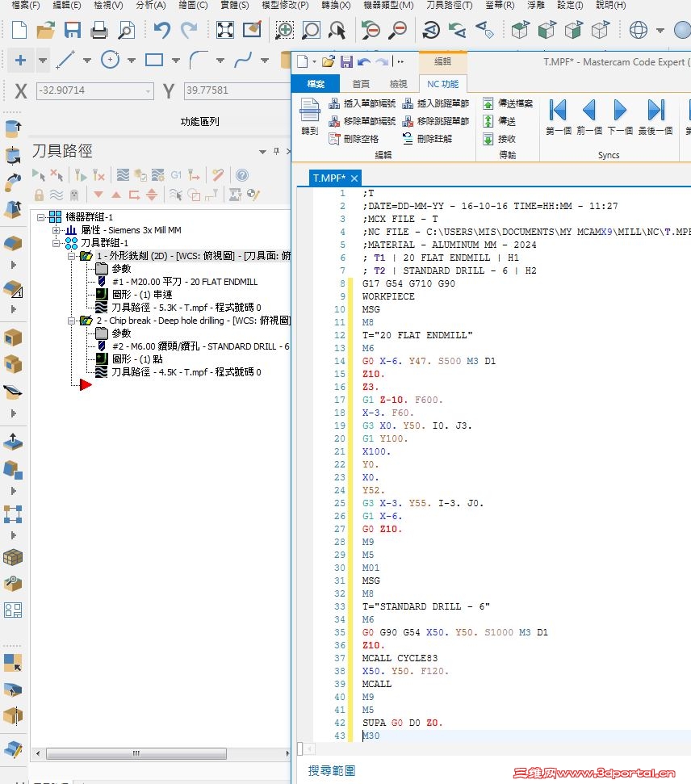Fit geometry to screen icon
The image size is (691, 784).
(x=225, y=30)
